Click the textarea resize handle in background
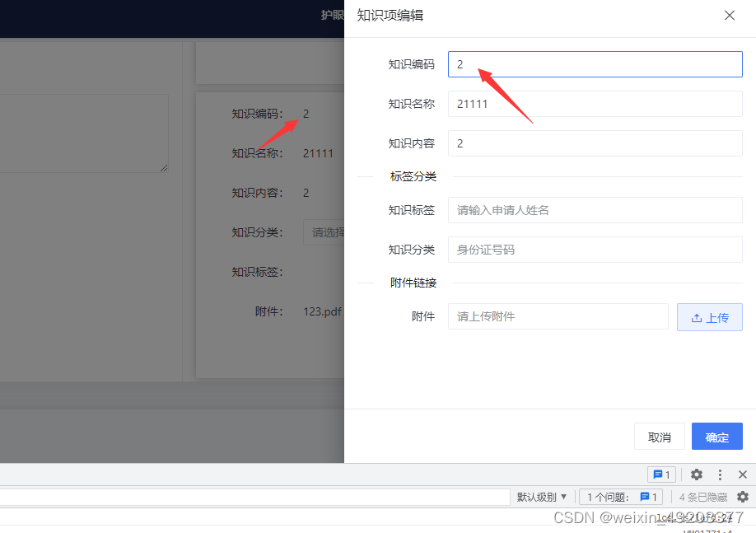Screen dimensions: 756x533 (164, 168)
